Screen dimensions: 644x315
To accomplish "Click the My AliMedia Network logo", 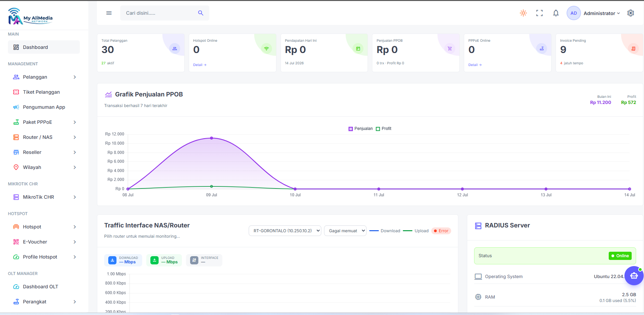I will pos(30,16).
